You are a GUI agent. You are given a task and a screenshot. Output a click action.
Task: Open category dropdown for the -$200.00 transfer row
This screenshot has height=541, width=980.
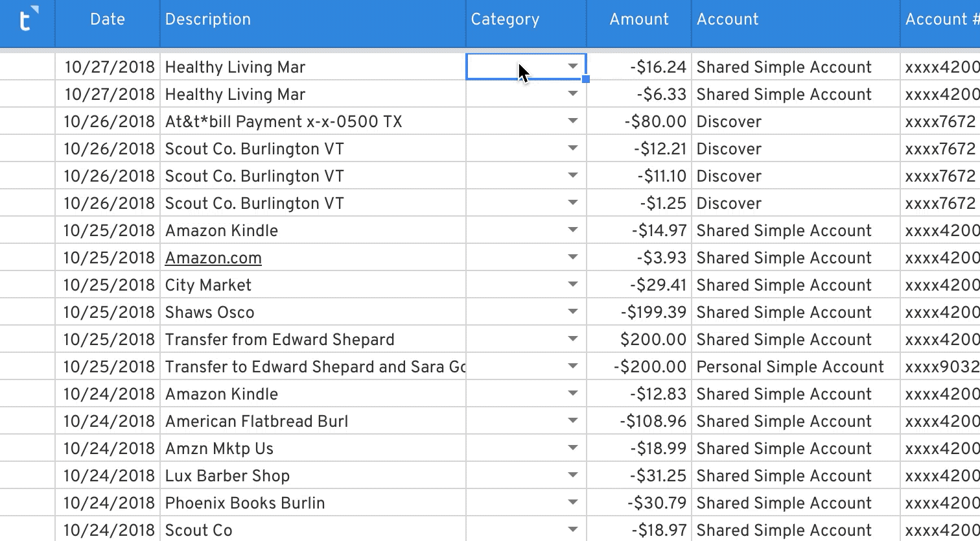(x=573, y=367)
